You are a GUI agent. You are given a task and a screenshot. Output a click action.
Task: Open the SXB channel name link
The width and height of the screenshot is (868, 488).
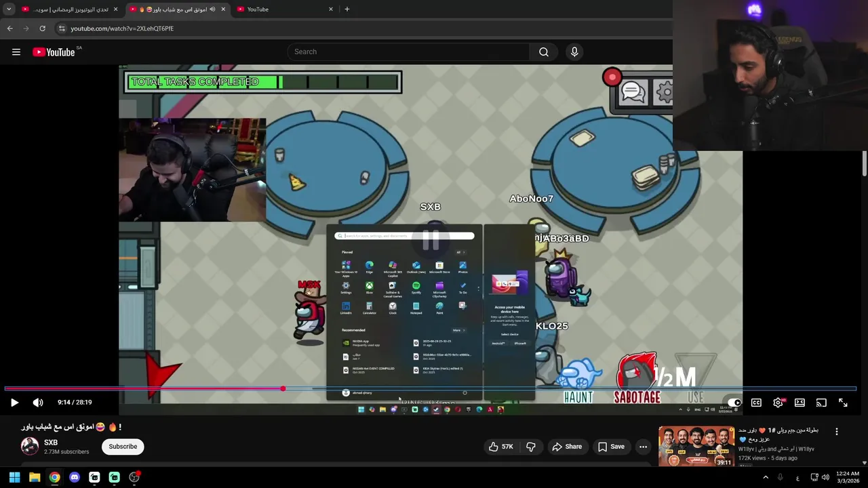[51, 443]
